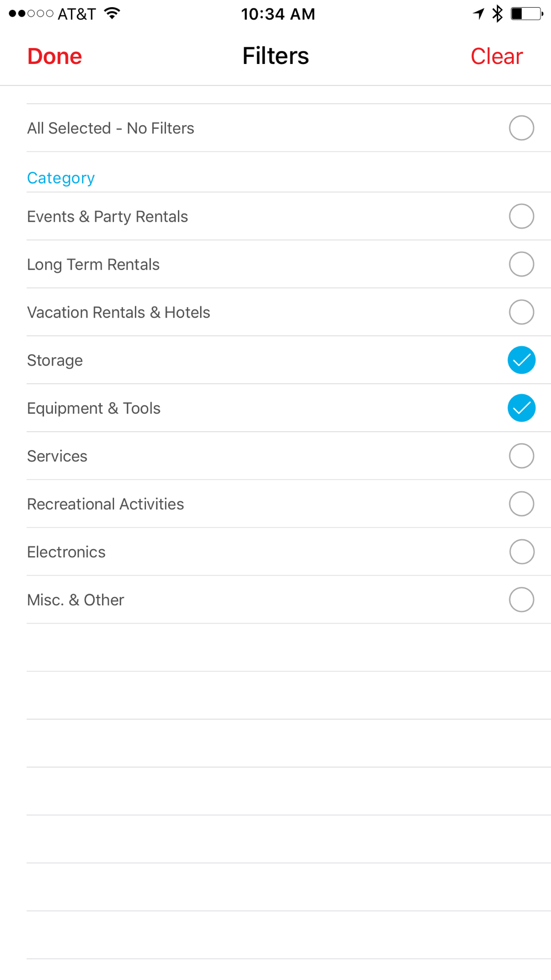Screen dimensions: 551x980
Task: Tap the Category section header
Action: [x=61, y=178]
